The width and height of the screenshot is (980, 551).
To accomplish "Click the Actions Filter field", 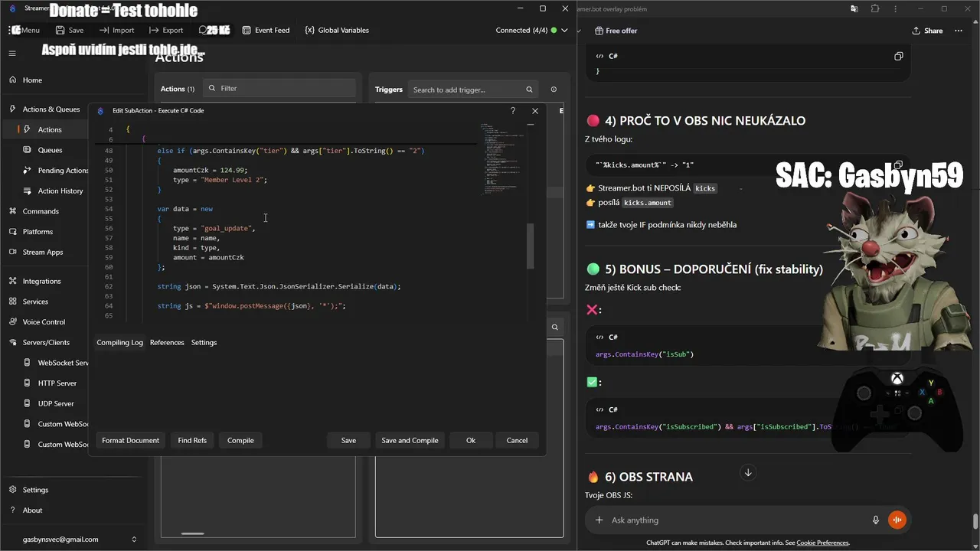I will [x=279, y=89].
